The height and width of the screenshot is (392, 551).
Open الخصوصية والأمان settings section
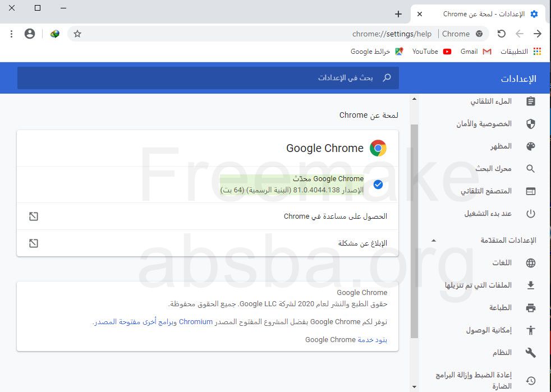click(484, 124)
